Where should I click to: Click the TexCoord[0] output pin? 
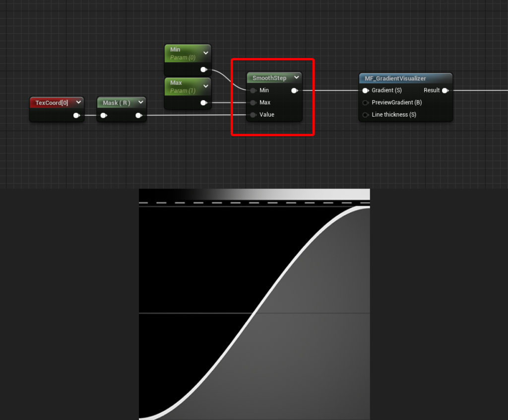(x=76, y=115)
